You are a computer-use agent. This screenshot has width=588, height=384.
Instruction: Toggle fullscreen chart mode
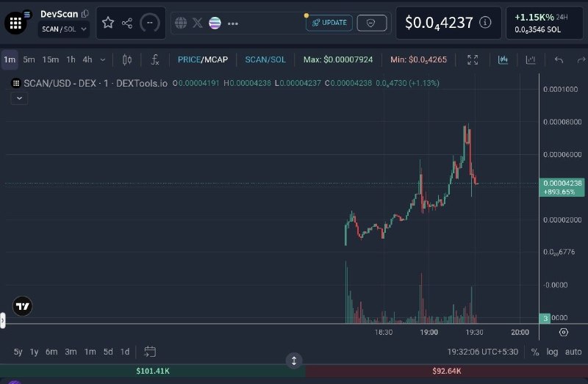pos(473,59)
